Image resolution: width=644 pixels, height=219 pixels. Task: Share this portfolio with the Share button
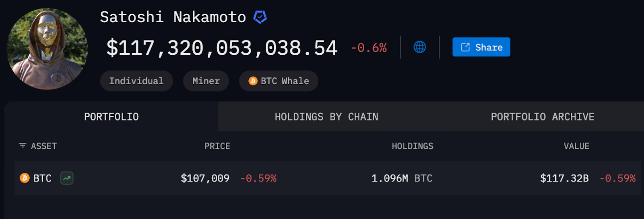(x=481, y=47)
